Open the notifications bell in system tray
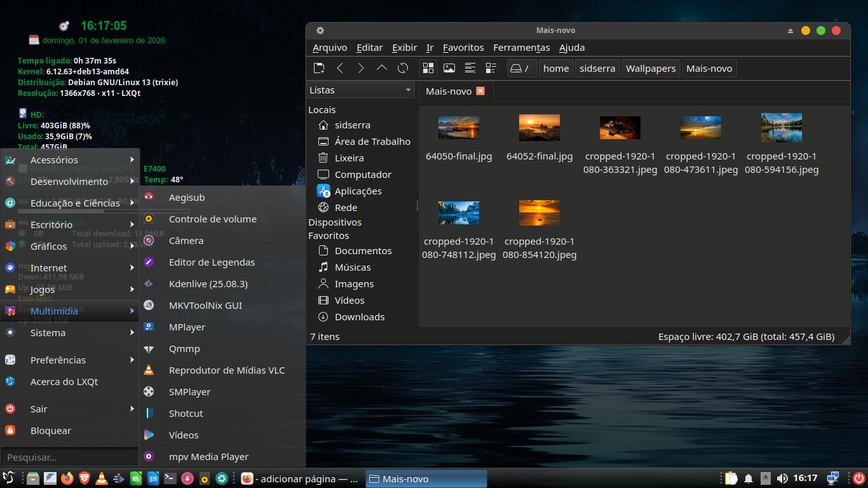The height and width of the screenshot is (488, 868). 749,478
